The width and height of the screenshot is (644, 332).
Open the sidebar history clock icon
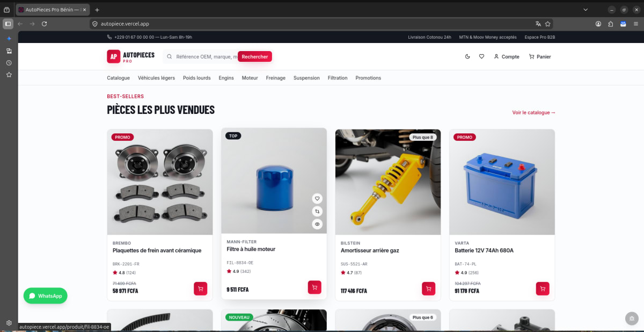(x=9, y=63)
